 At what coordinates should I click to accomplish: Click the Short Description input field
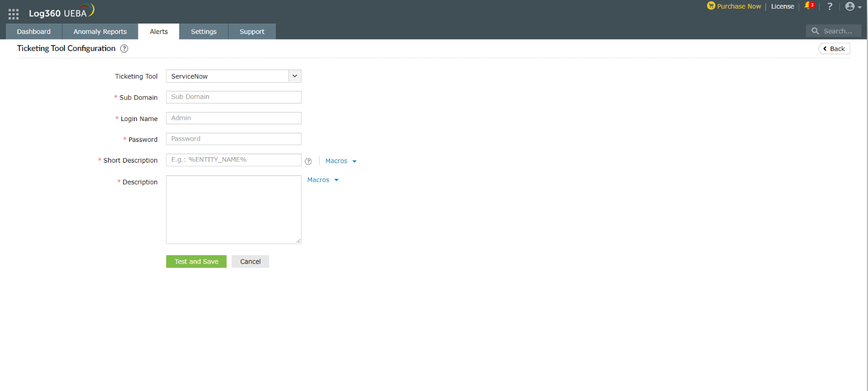coord(234,160)
